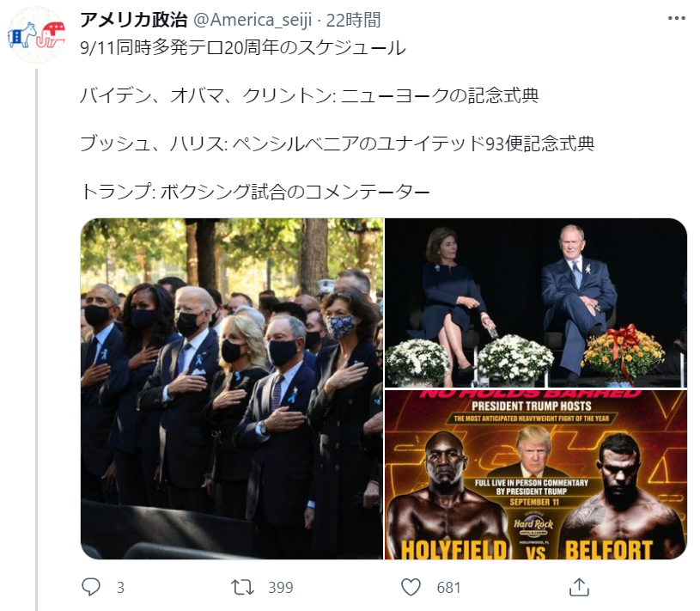
Task: Click the line about ユナイテッド93便記念式典
Action: 337,144
